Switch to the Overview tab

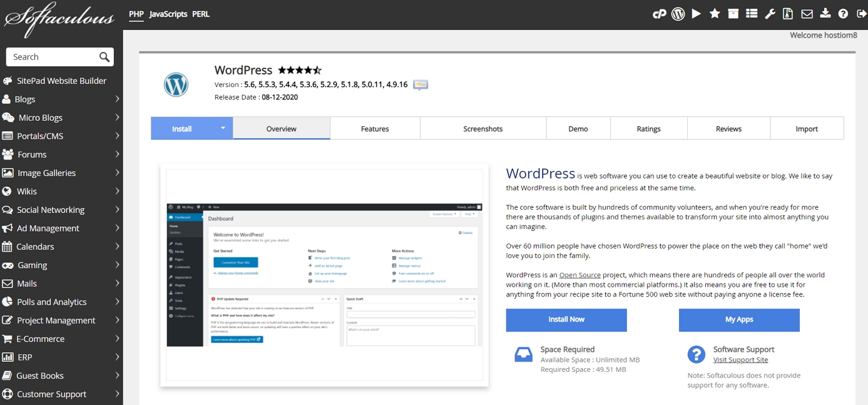tap(281, 128)
